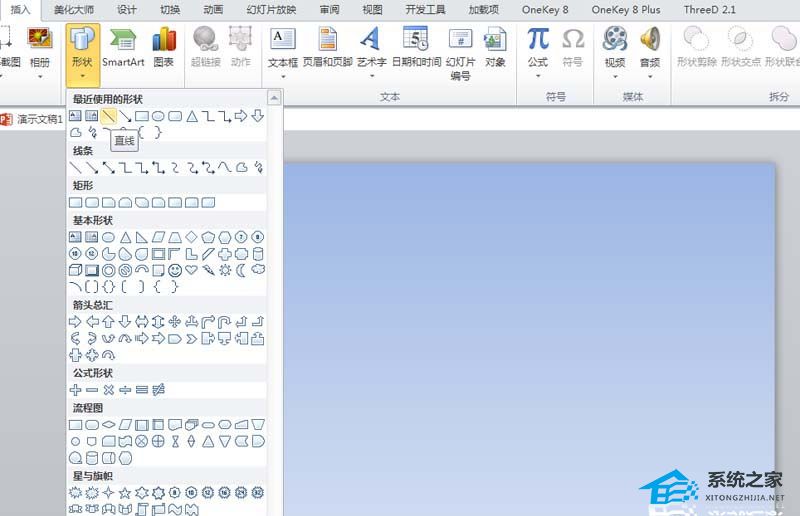Open the OneKey 8 Plus tab
Image resolution: width=800 pixels, height=516 pixels.
[626, 10]
